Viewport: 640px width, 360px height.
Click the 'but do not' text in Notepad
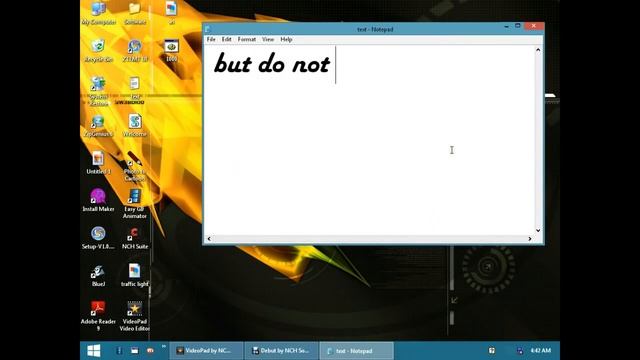[272, 64]
